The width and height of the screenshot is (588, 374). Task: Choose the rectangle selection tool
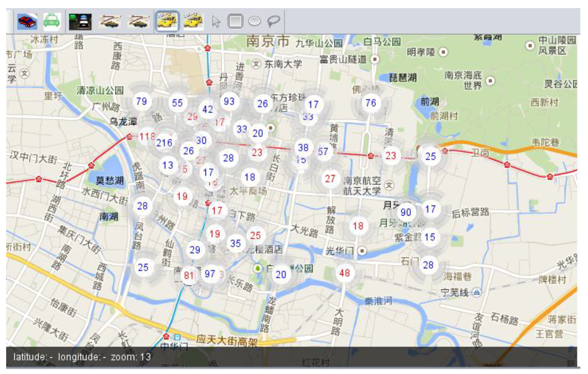[x=235, y=21]
